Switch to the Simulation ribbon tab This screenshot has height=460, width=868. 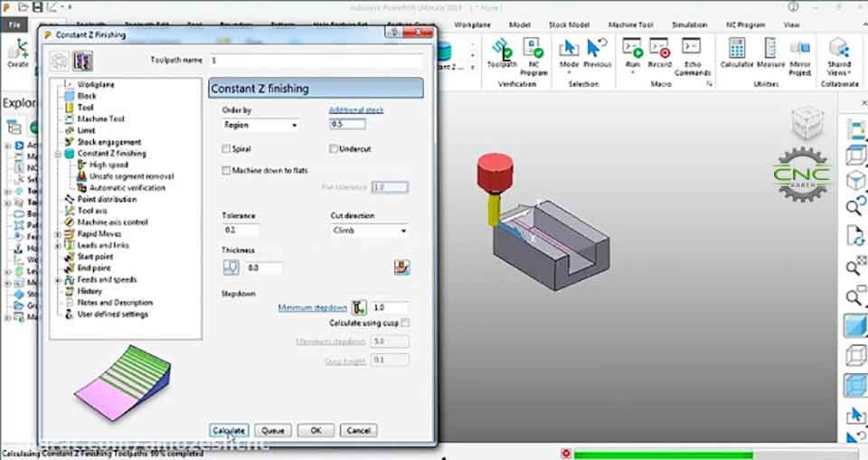coord(689,25)
